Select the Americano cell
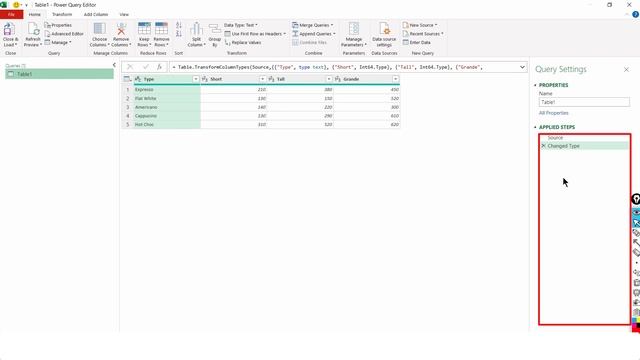 click(x=167, y=107)
